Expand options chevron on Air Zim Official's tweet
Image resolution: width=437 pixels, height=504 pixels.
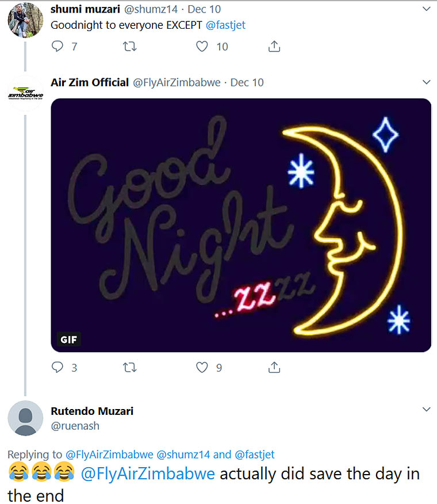(427, 82)
